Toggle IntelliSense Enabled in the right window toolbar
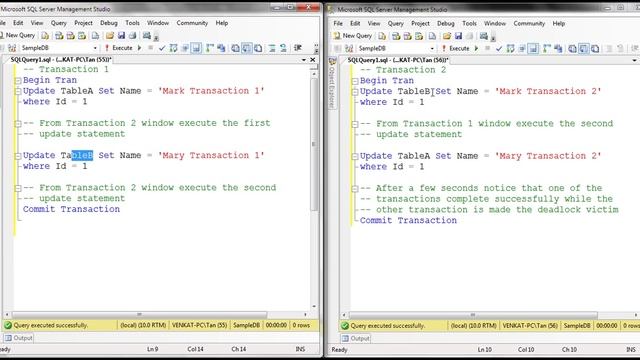Screen dimensions: 640x360 pyautogui.click(x=533, y=49)
